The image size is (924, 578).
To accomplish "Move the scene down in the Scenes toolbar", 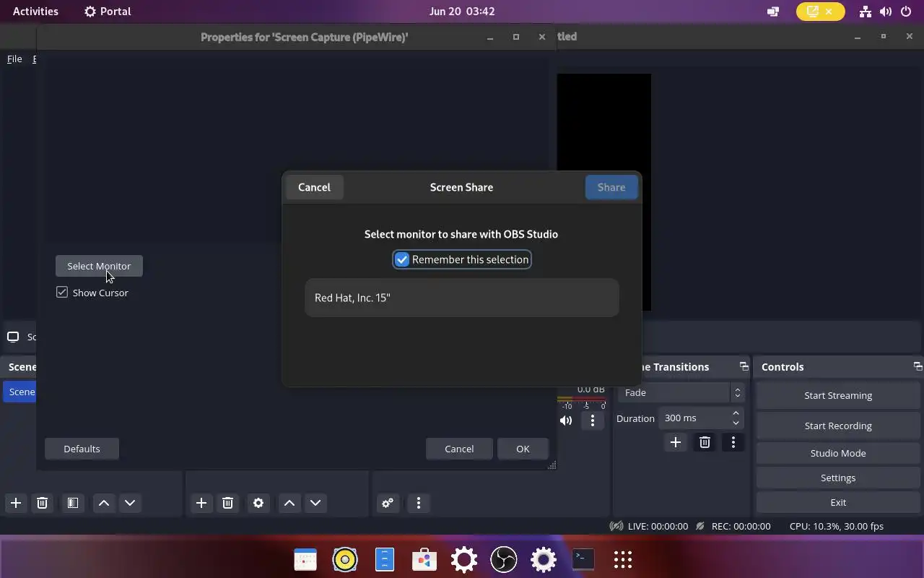I will (130, 503).
